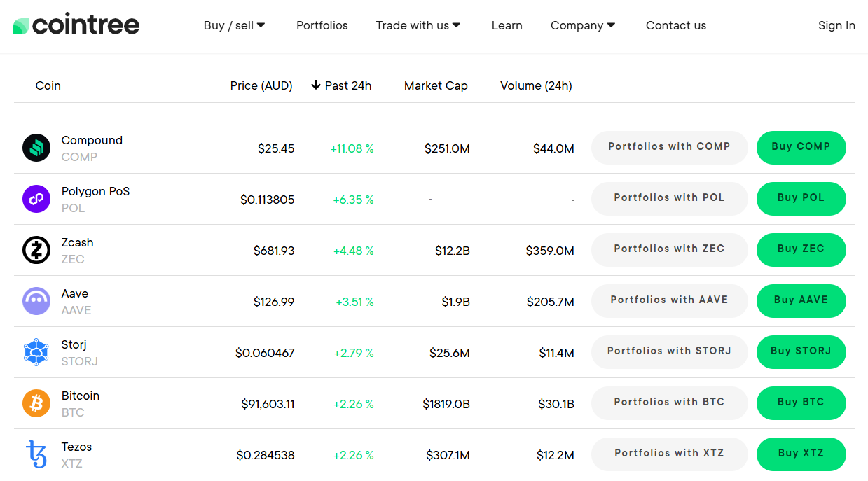Click the Buy COMP button
This screenshot has height=481, width=868.
point(801,148)
